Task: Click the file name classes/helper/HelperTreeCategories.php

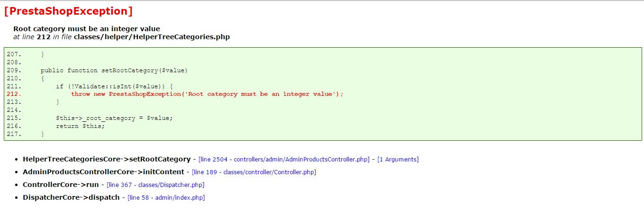Action: coord(152,37)
